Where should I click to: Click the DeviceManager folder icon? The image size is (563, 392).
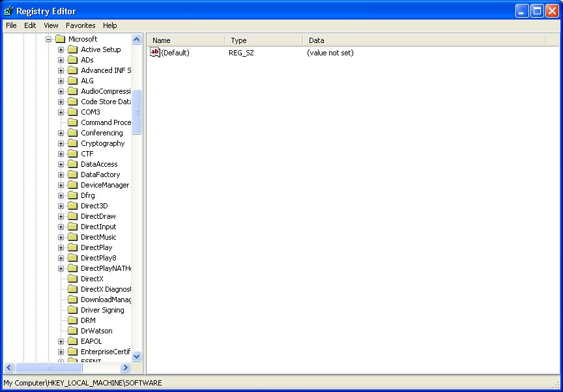[72, 184]
